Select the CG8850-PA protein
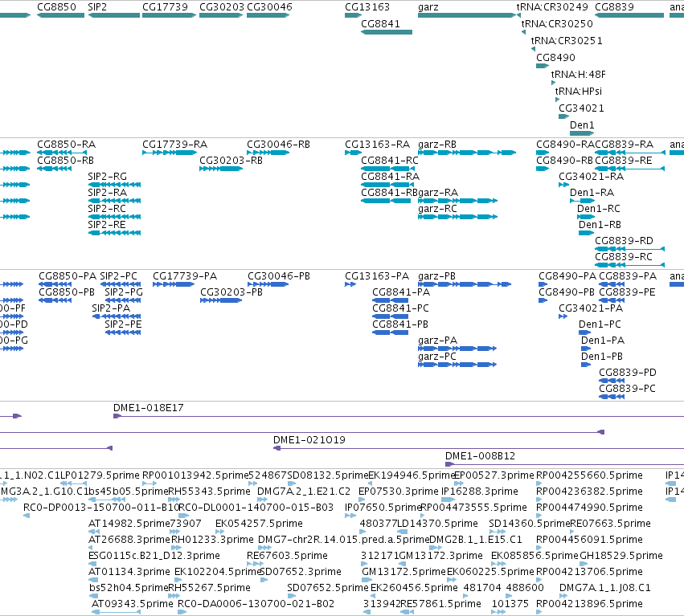The height and width of the screenshot is (616, 684). click(55, 284)
